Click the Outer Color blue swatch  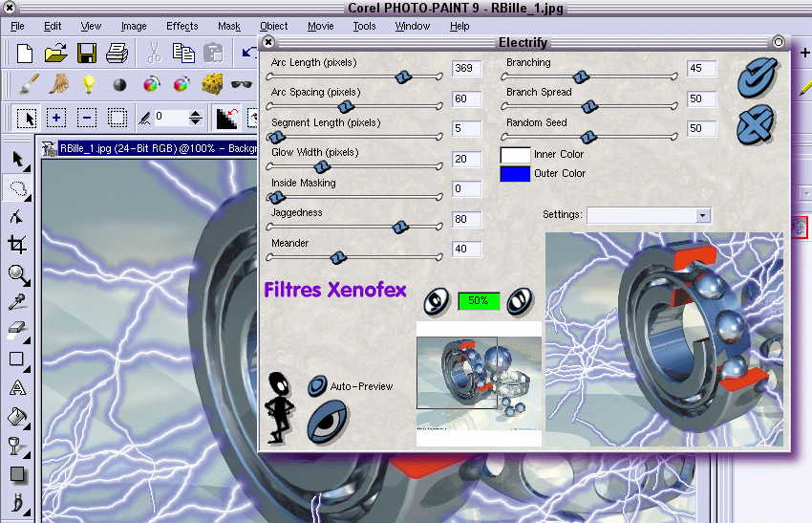pos(515,174)
